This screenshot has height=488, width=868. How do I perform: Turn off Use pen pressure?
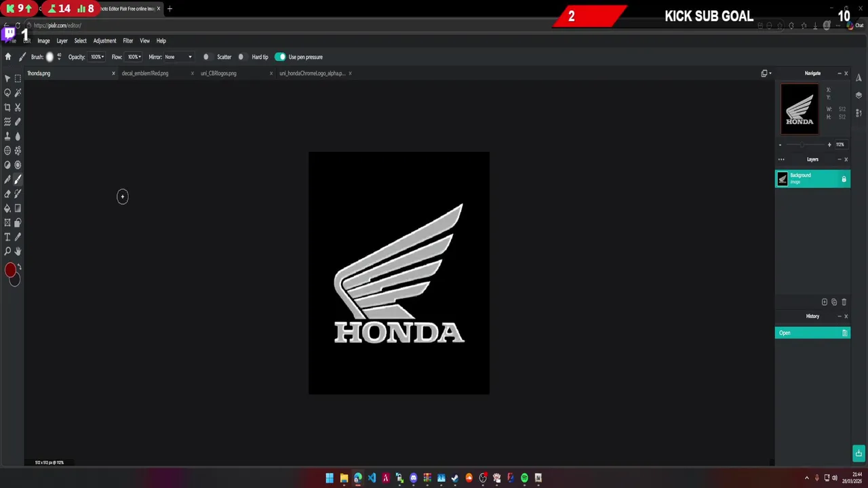(280, 57)
